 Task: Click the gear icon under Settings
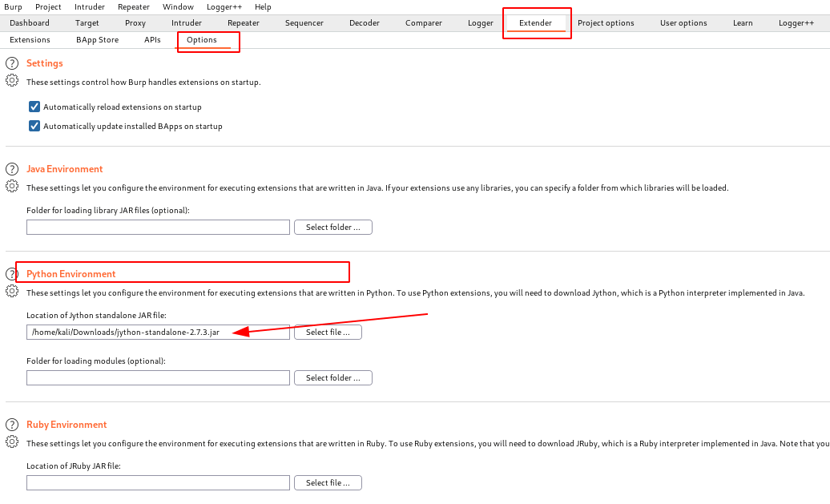click(x=12, y=80)
